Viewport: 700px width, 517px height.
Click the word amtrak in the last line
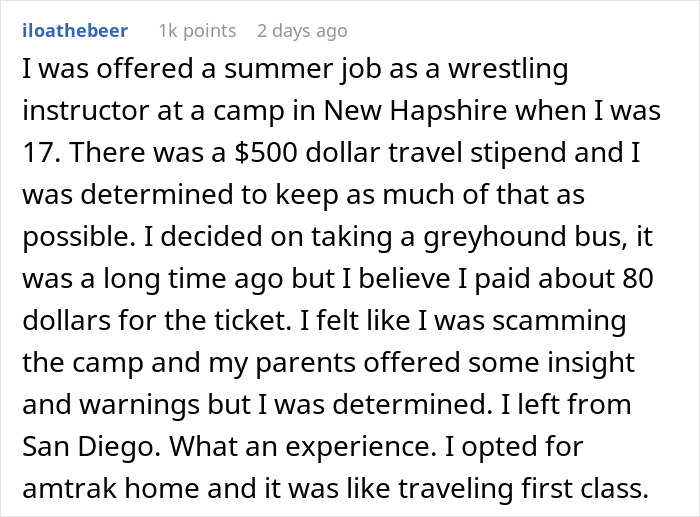click(70, 488)
